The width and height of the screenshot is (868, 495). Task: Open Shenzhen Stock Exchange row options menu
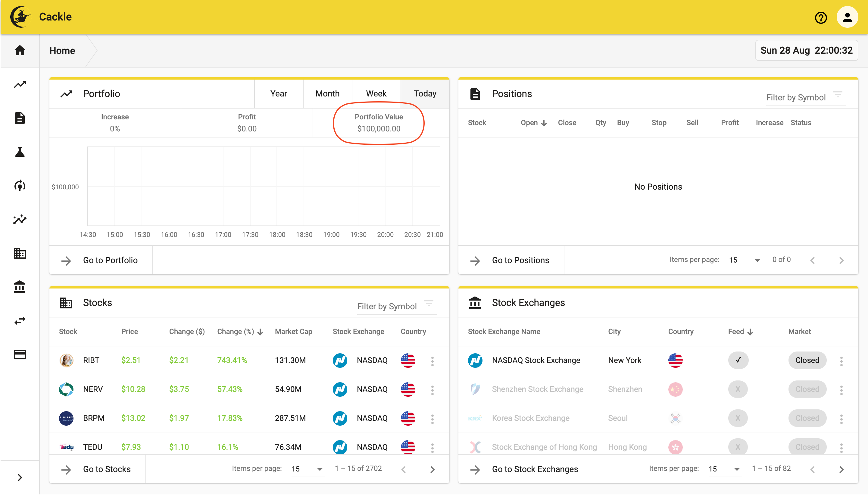point(841,390)
